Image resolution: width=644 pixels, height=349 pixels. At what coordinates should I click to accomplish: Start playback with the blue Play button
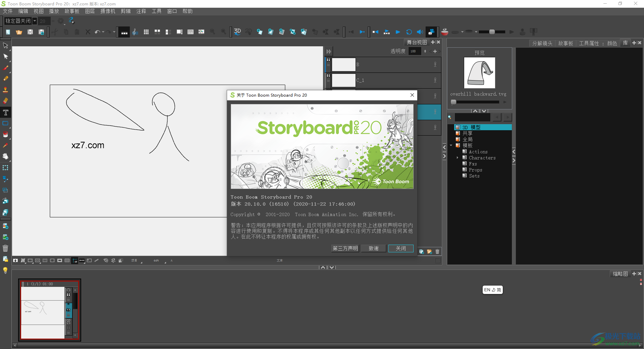[398, 32]
